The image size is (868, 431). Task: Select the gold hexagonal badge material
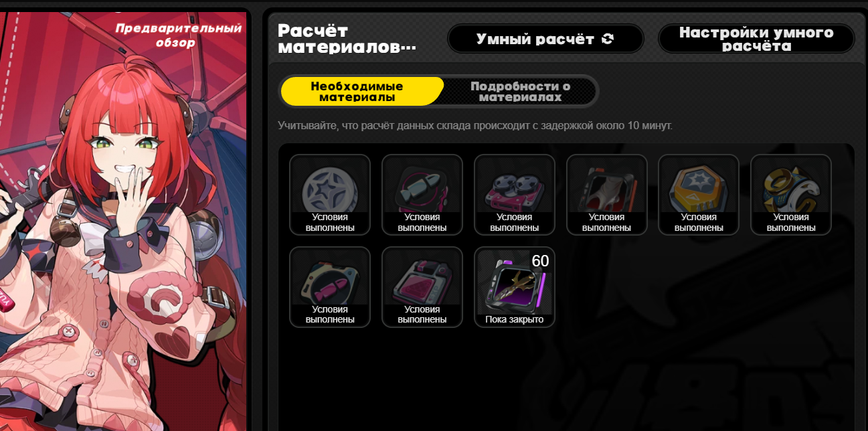699,195
